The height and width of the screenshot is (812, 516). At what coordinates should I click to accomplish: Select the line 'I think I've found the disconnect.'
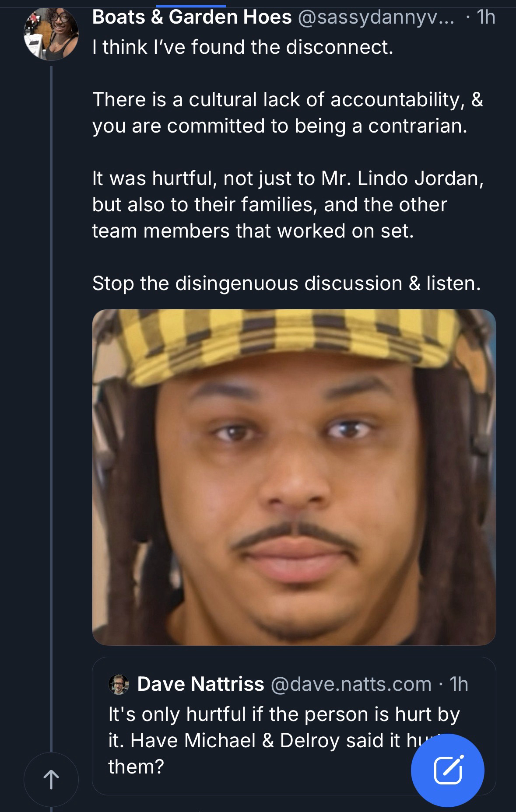[x=243, y=47]
